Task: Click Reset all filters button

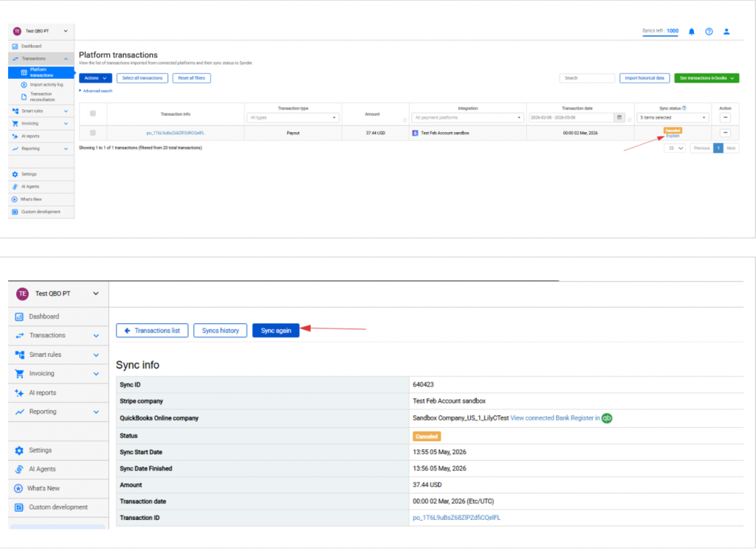Action: 191,78
